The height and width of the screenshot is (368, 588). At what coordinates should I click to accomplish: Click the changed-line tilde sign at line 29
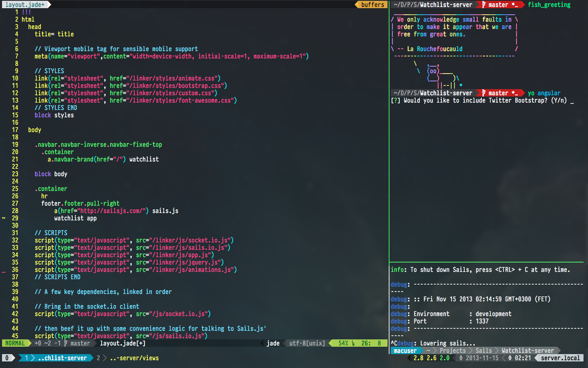coord(4,218)
